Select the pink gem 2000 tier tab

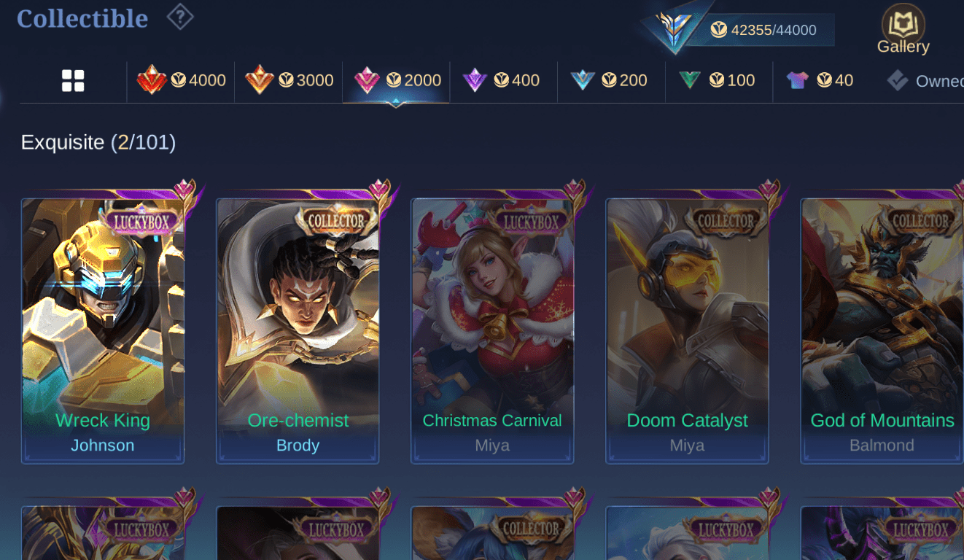397,80
